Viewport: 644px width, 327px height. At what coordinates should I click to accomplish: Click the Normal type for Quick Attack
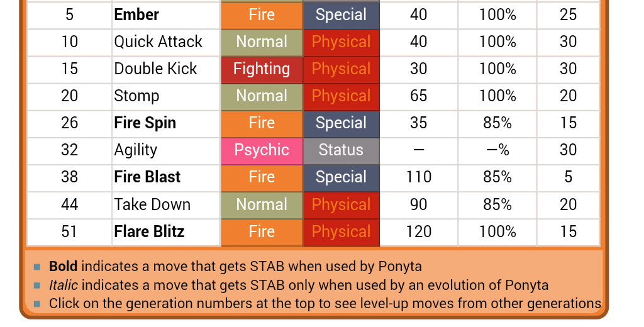262,42
